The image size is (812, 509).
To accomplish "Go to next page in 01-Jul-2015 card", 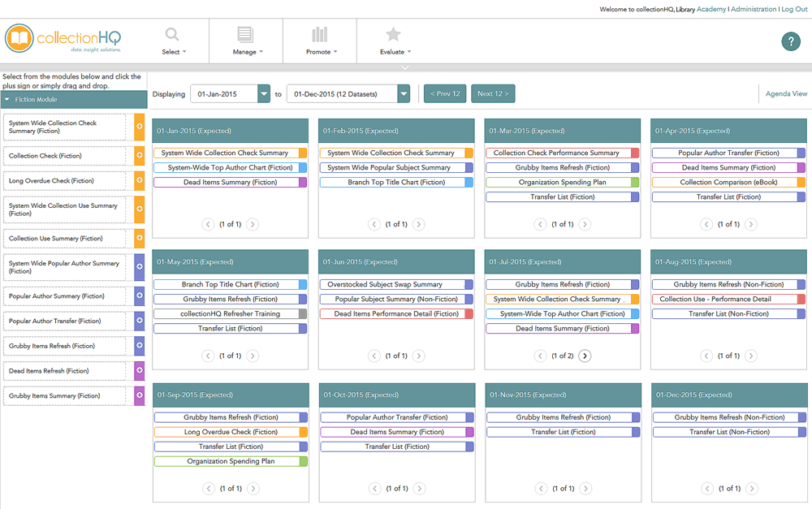I will tap(585, 356).
